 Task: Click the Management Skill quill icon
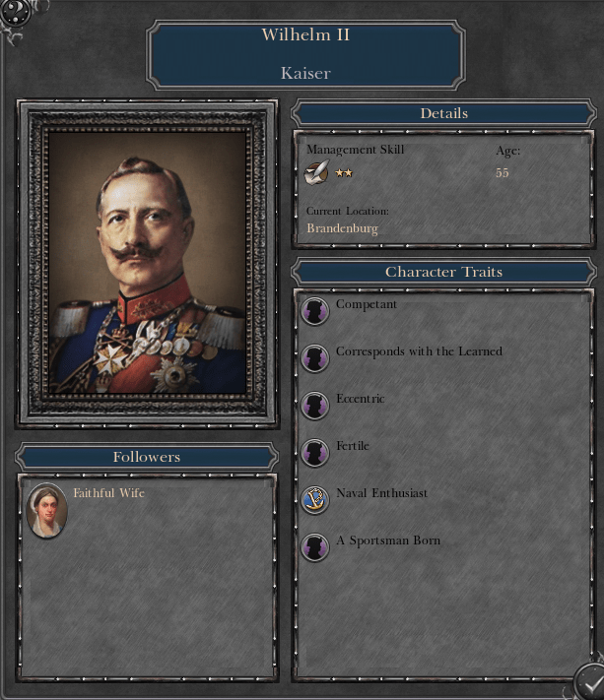click(316, 172)
